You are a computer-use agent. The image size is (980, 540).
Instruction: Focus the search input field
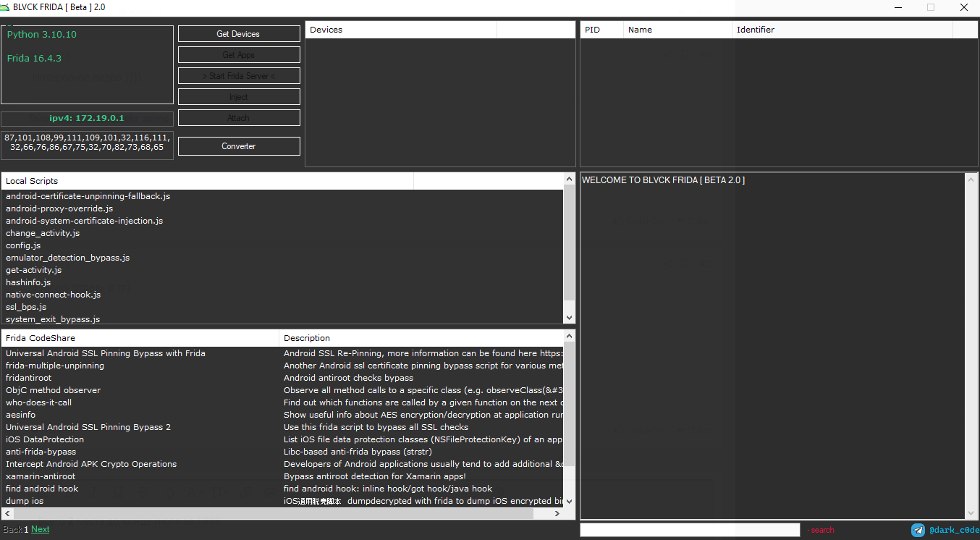tap(690, 530)
